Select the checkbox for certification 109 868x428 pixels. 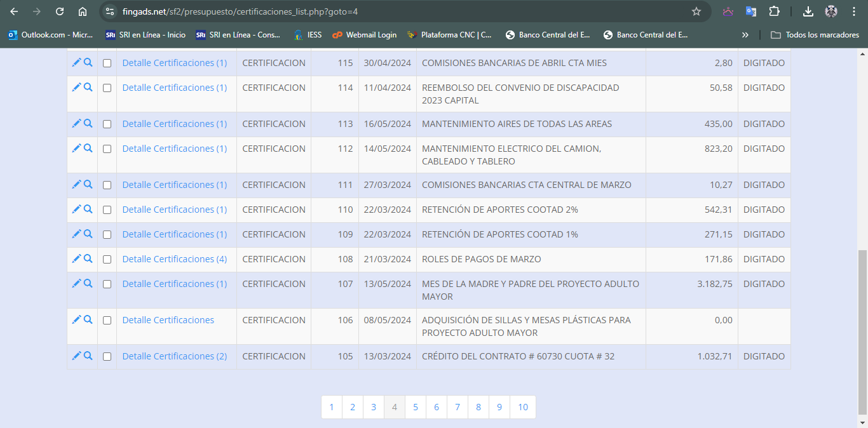click(x=107, y=235)
